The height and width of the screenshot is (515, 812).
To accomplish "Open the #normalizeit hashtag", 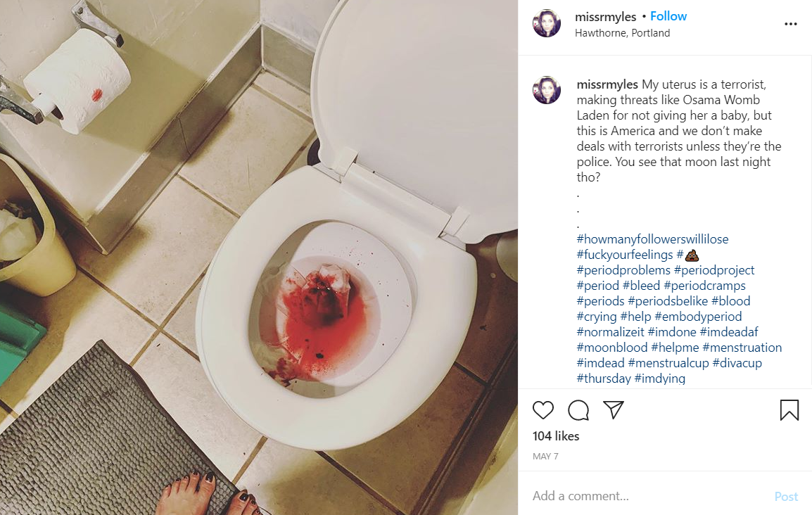I will [x=610, y=332].
